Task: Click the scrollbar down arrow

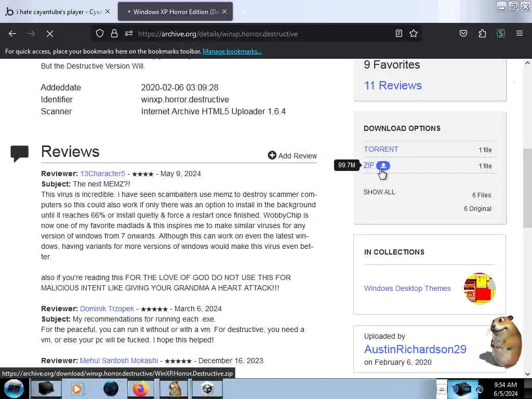Action: (x=528, y=374)
